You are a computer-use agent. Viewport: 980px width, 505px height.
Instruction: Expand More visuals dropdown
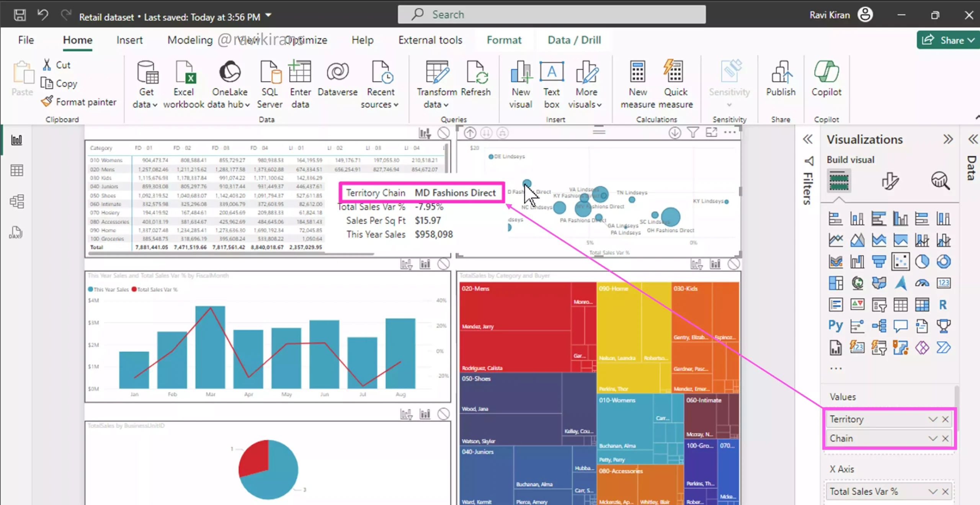[599, 105]
